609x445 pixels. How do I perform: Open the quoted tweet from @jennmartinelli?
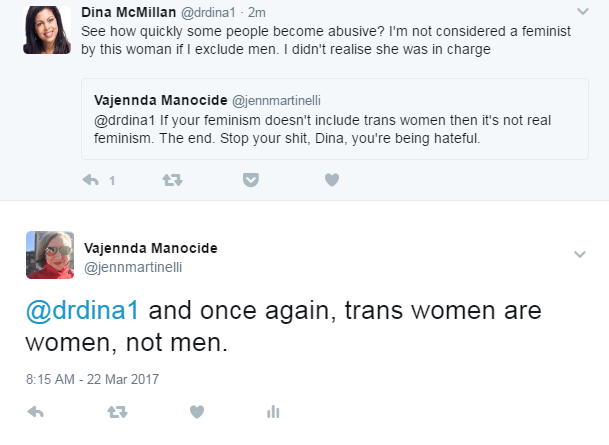point(335,119)
